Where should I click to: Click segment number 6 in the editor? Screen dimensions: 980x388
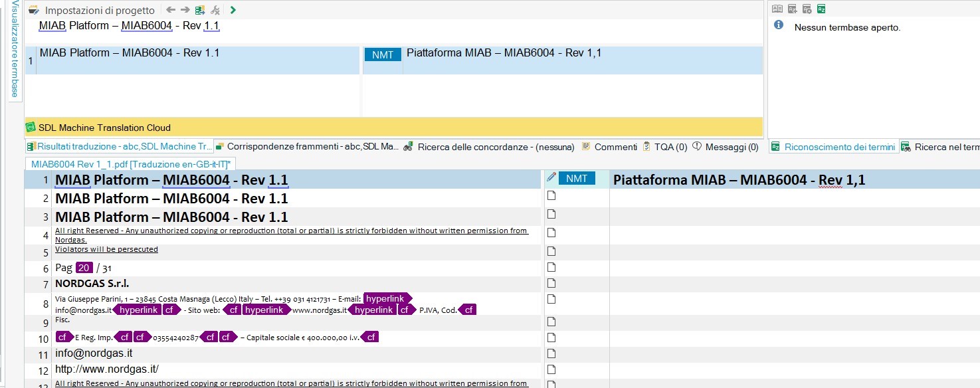[46, 269]
